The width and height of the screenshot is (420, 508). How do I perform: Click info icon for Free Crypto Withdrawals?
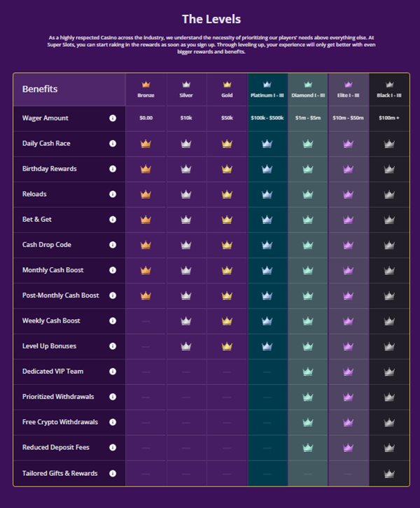(113, 422)
